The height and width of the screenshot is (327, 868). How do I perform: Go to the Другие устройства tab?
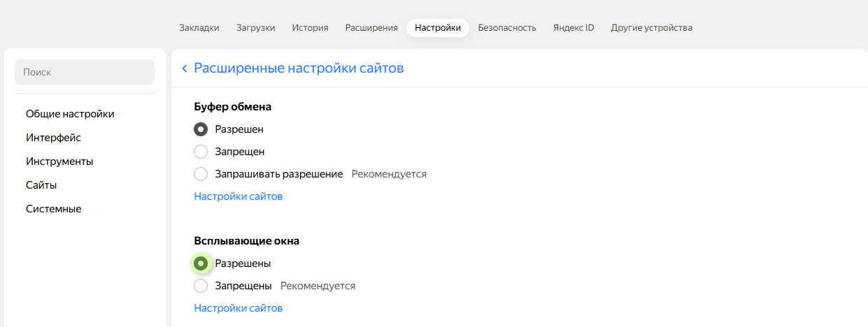coord(651,28)
